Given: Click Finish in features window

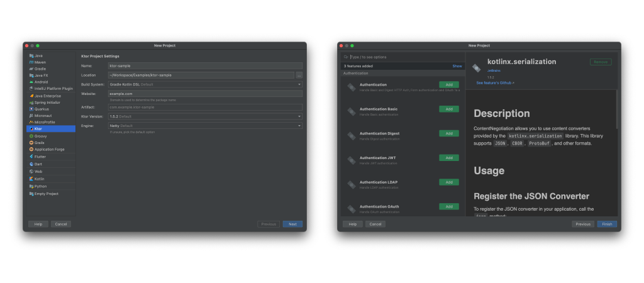Looking at the screenshot, I should click(x=607, y=225).
